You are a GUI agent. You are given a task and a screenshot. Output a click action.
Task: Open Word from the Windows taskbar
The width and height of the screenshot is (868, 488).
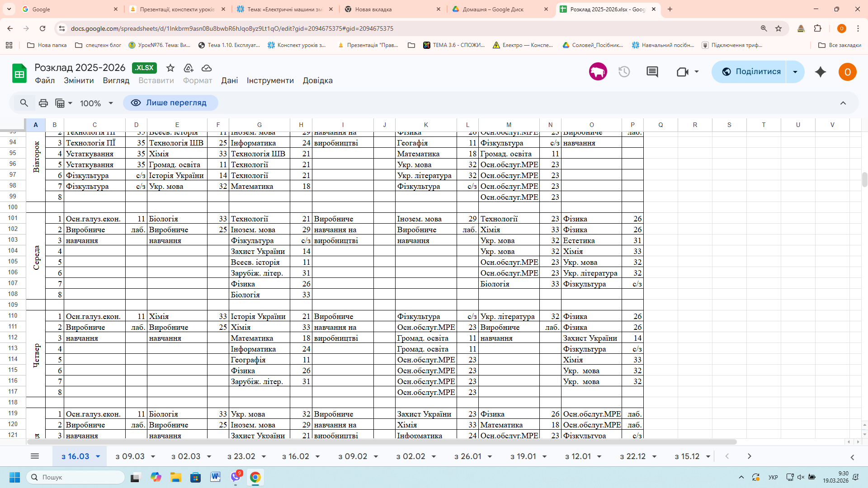pos(215,477)
